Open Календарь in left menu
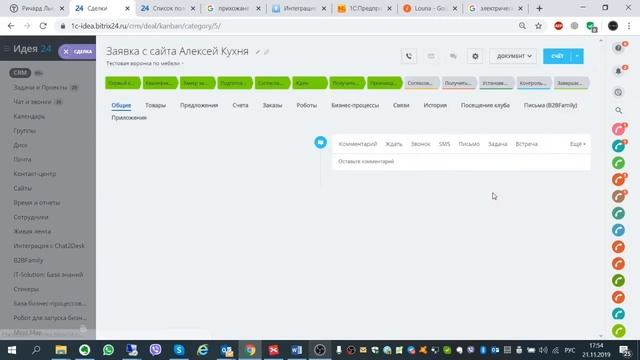The image size is (640, 360). point(29,117)
